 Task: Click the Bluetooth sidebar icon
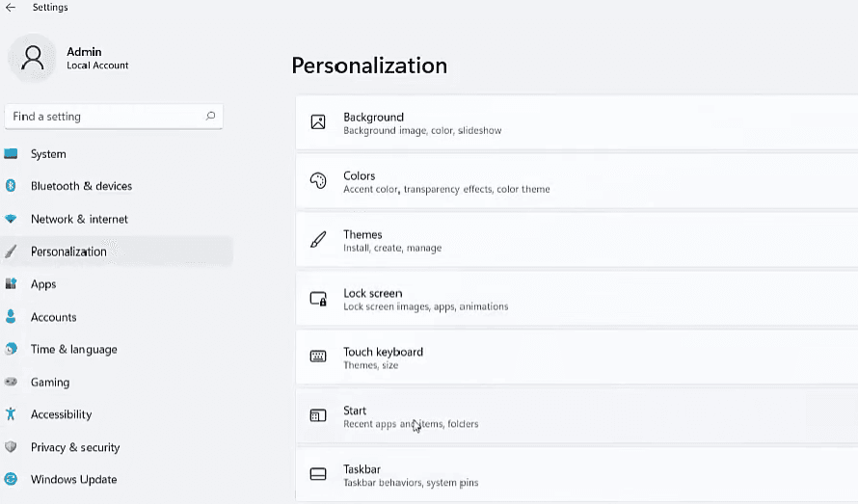click(x=11, y=186)
